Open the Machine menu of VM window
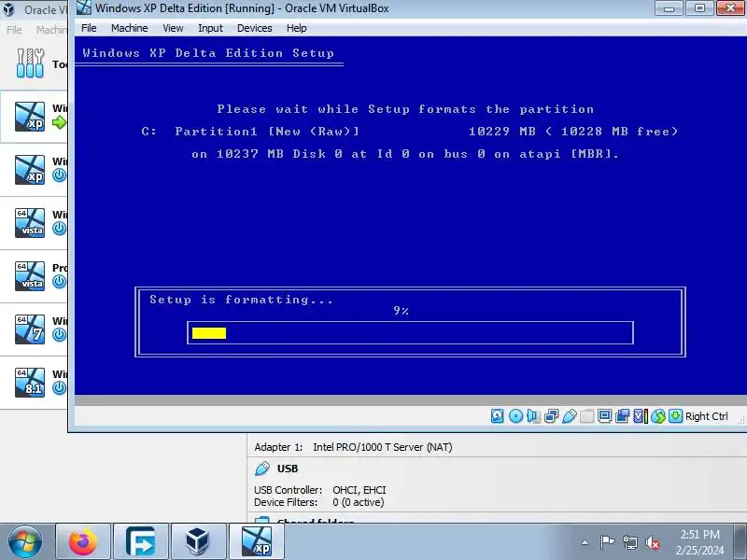This screenshot has height=560, width=747. pos(130,28)
